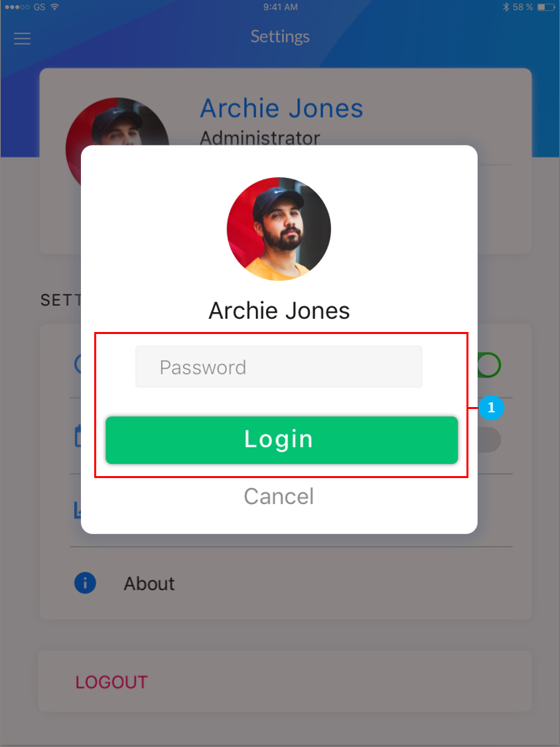The image size is (560, 747).
Task: Tap the LOGOUT link
Action: [x=111, y=682]
